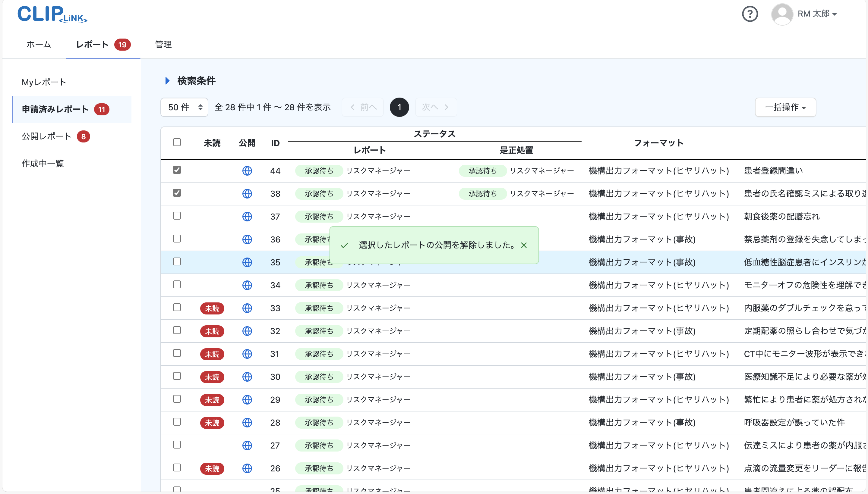
Task: Switch to the 管理 tab
Action: (163, 45)
